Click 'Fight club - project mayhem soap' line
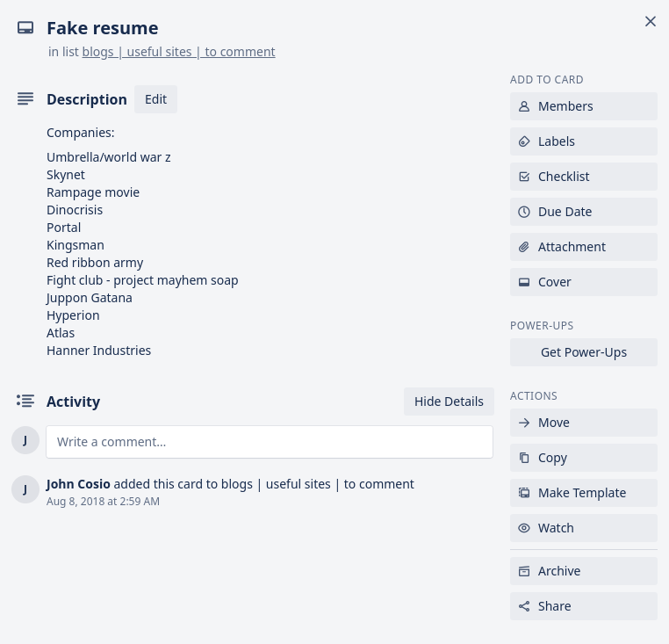This screenshot has width=669, height=644. click(x=142, y=280)
